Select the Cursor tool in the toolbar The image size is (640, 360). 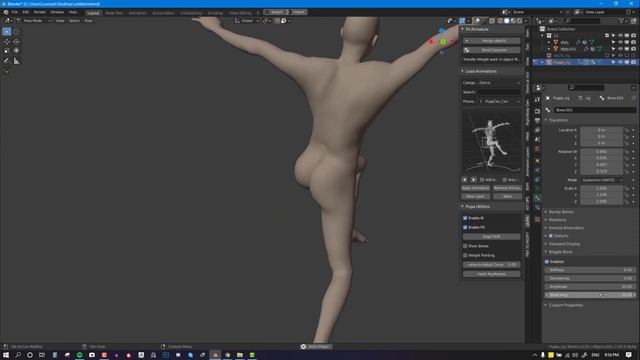pos(16,31)
